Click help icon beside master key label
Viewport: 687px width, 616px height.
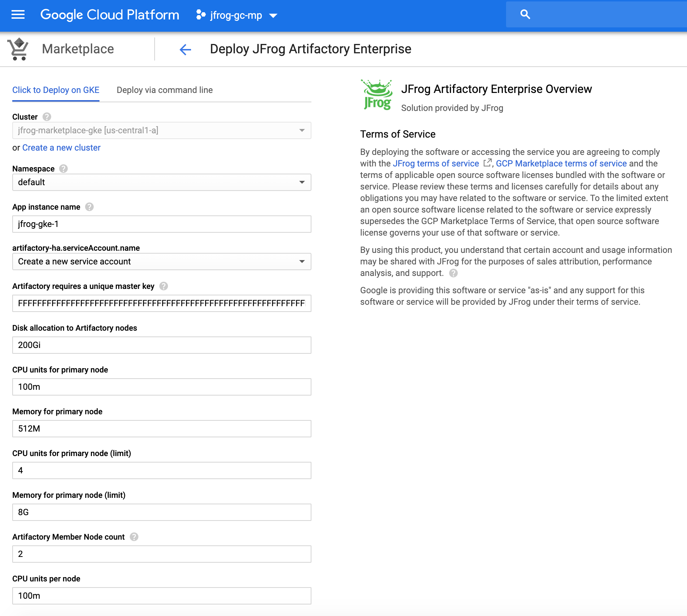[x=164, y=286]
